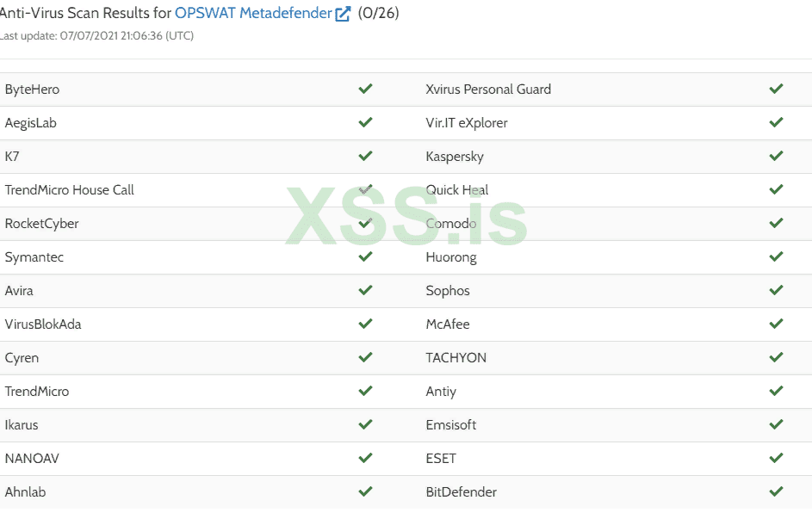Click the external link icon beside Metadefender
The width and height of the screenshot is (812, 525).
(343, 14)
